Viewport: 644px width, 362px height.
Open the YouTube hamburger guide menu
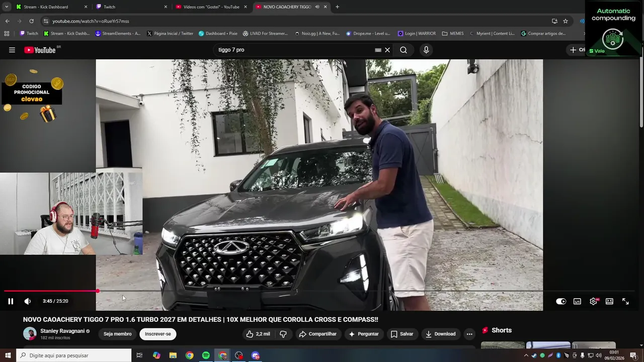pyautogui.click(x=12, y=50)
